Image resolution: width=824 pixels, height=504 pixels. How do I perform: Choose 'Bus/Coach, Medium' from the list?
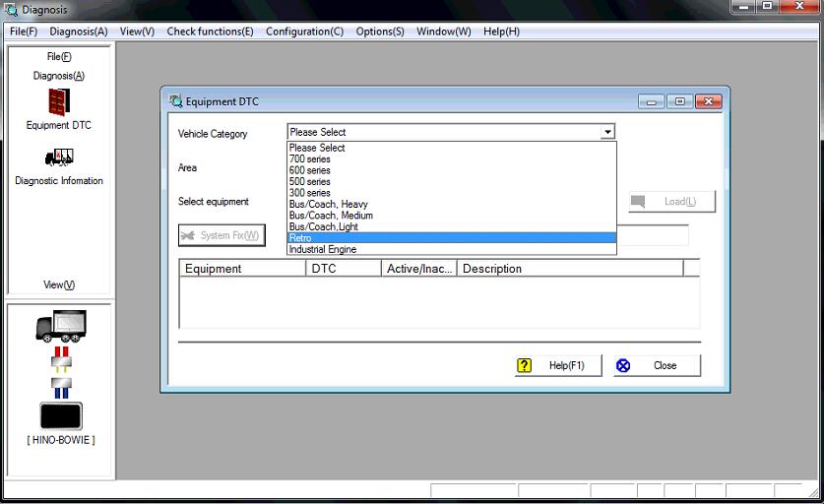(x=452, y=216)
